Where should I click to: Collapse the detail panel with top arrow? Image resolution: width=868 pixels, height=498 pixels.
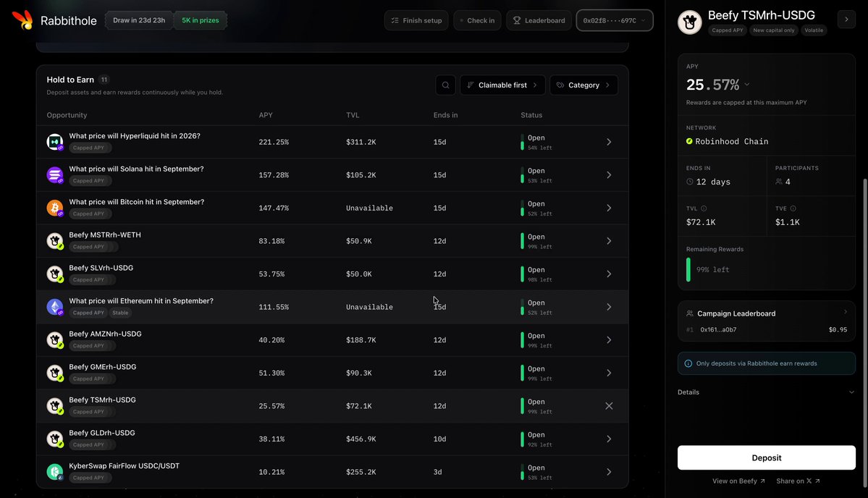[x=846, y=20]
